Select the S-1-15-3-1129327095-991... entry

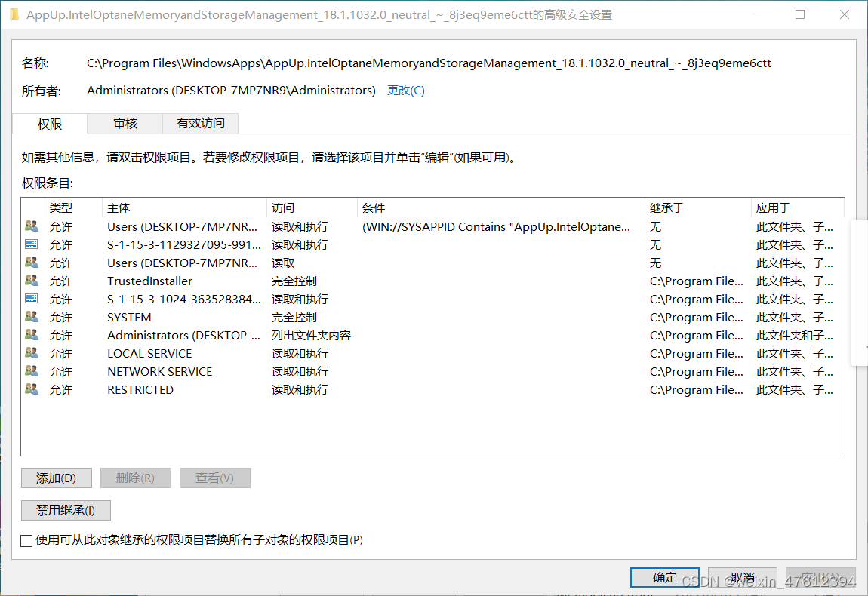pyautogui.click(x=432, y=244)
